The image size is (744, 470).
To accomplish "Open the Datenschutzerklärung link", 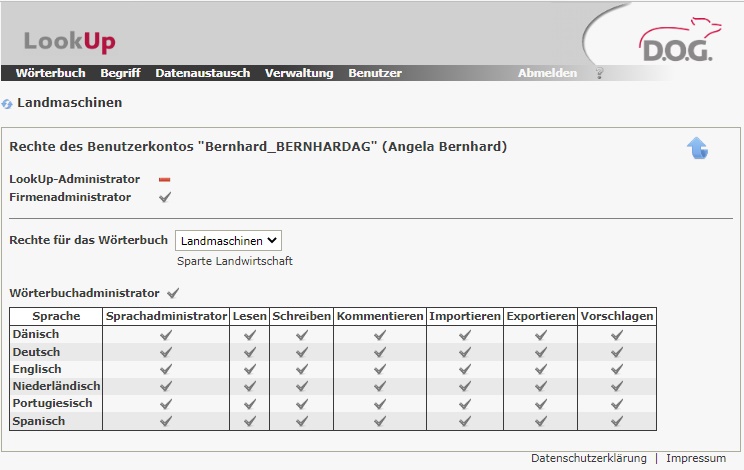I will pos(588,458).
